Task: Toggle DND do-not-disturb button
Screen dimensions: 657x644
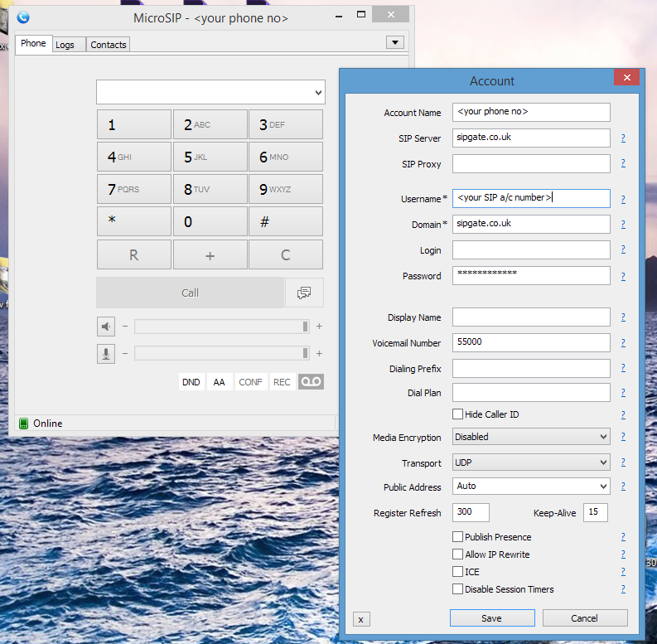Action: click(x=191, y=382)
